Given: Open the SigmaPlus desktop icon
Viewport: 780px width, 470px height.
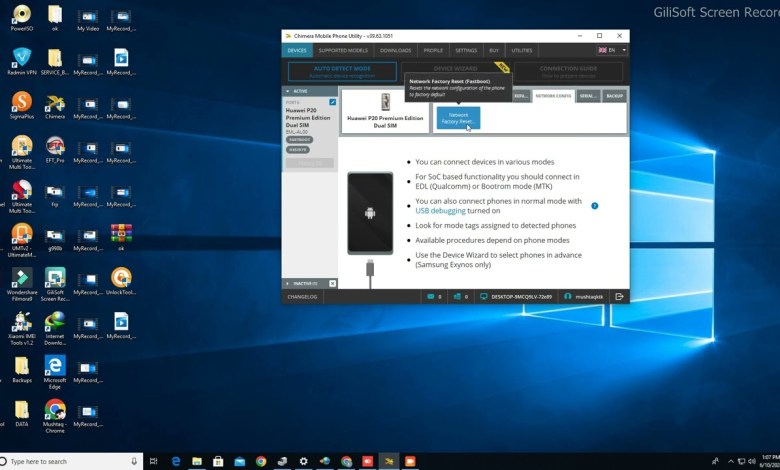Looking at the screenshot, I should point(22,105).
